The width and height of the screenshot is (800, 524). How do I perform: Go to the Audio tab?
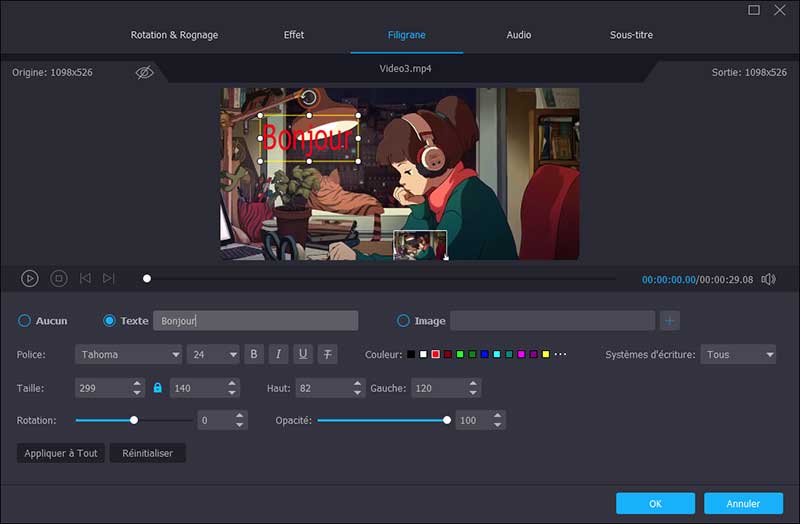pyautogui.click(x=519, y=35)
